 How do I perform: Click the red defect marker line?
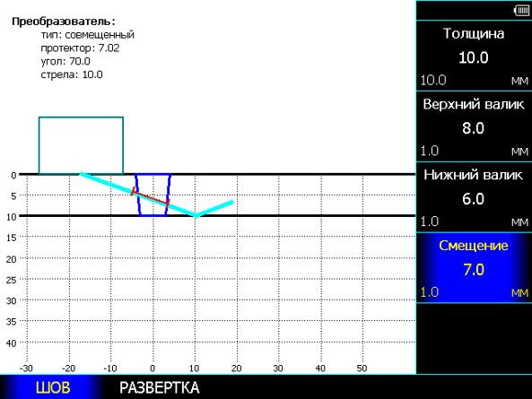[150, 196]
